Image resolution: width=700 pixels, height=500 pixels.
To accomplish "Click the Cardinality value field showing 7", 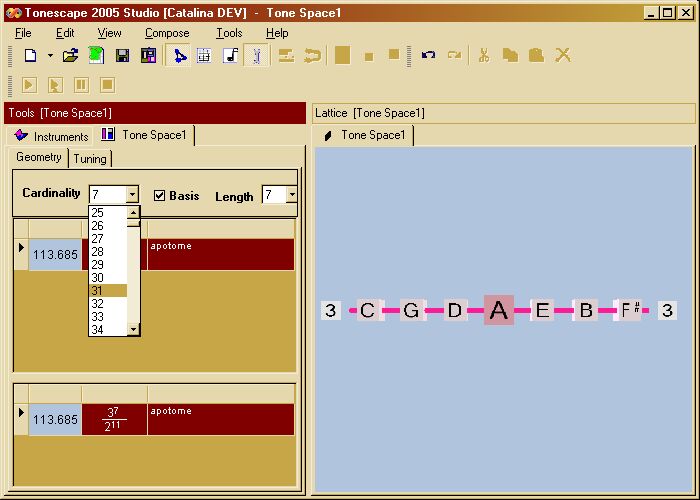I will click(108, 195).
